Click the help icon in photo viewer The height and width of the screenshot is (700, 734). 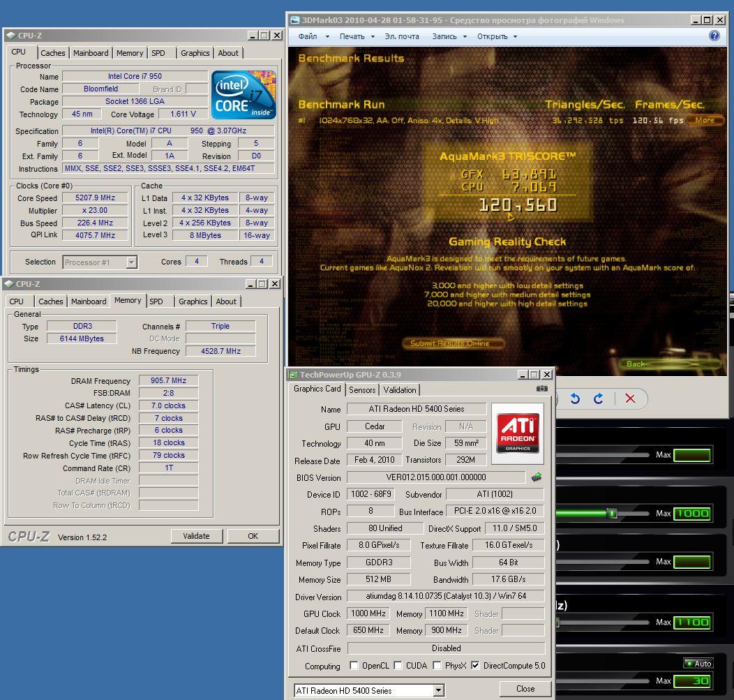[714, 36]
